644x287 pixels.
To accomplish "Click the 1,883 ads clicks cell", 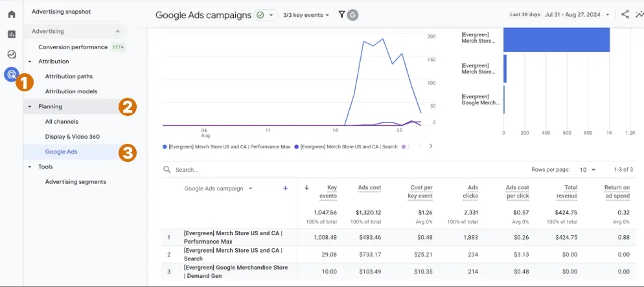I will [x=470, y=237].
